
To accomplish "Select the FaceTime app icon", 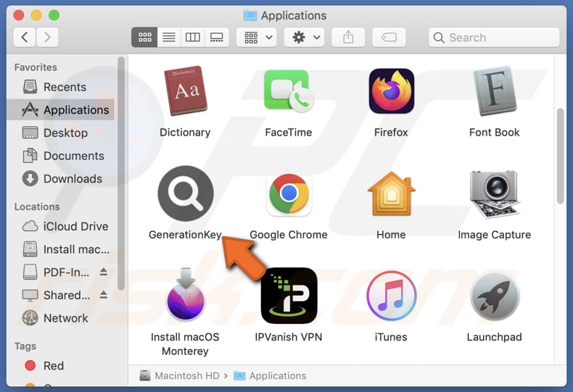I will point(289,91).
